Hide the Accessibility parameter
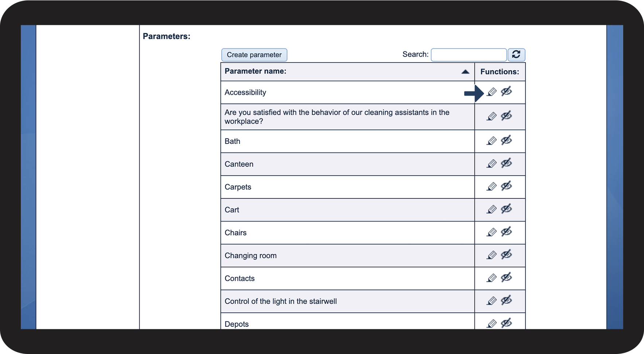The height and width of the screenshot is (354, 644). [506, 92]
